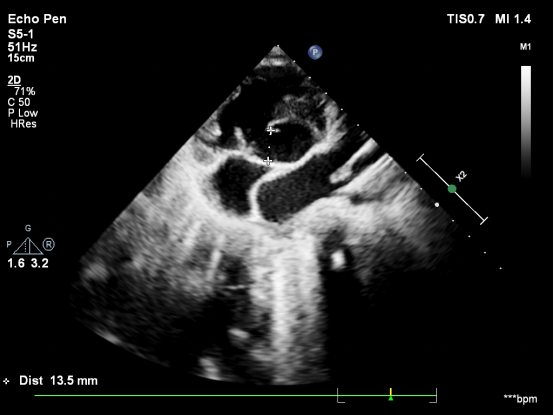Screen dimensions: 554x415
Task: Click the yellow marker on ECG strip
Action: coord(391,392)
